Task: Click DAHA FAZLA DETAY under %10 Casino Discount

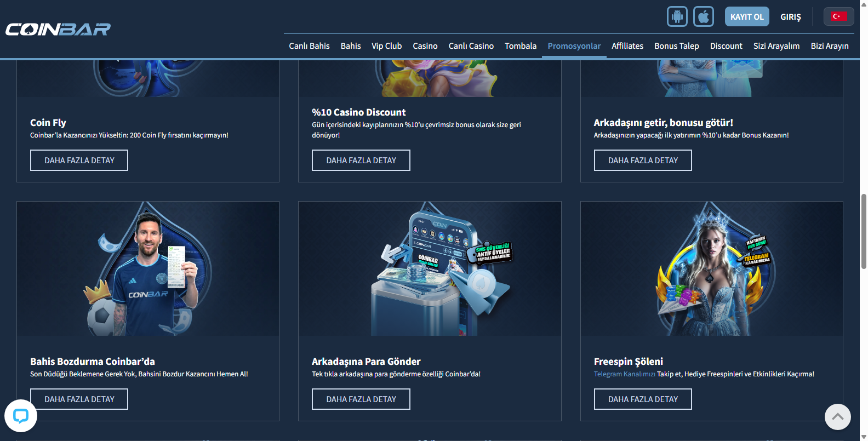Action: coord(361,160)
